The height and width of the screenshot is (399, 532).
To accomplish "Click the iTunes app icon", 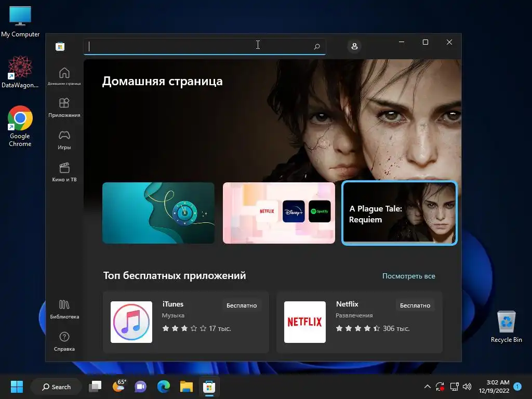I will point(131,322).
